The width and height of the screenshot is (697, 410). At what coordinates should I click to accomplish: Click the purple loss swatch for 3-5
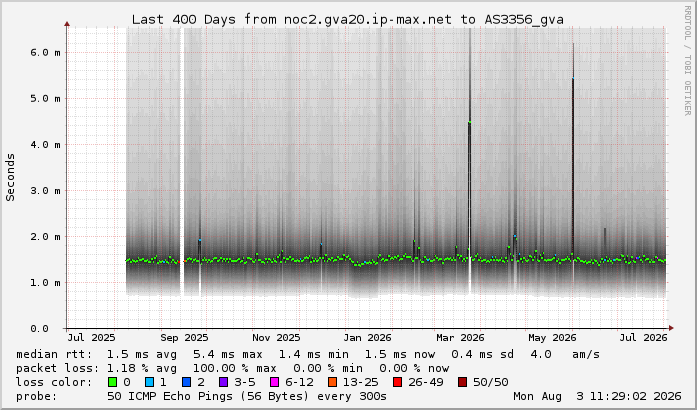[x=224, y=382]
